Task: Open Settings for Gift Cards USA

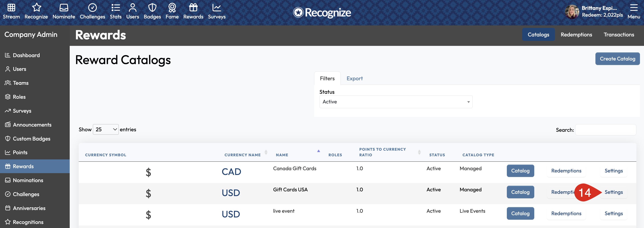Action: (613, 192)
